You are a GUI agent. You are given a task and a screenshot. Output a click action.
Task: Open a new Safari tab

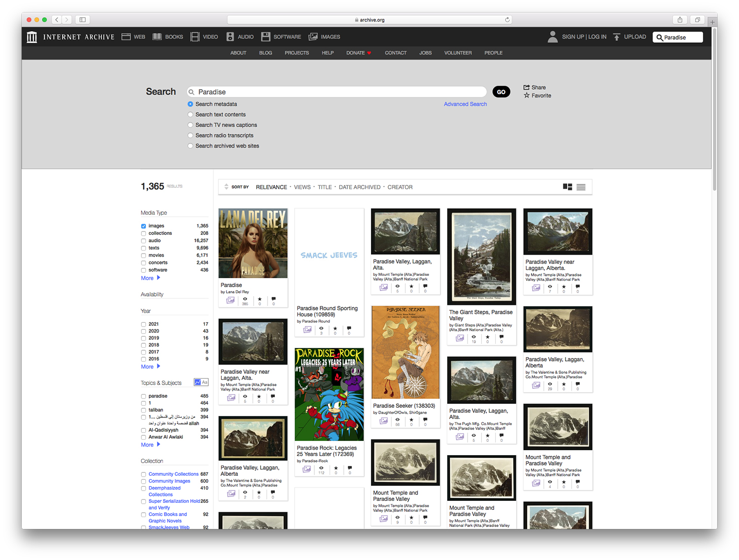[712, 22]
